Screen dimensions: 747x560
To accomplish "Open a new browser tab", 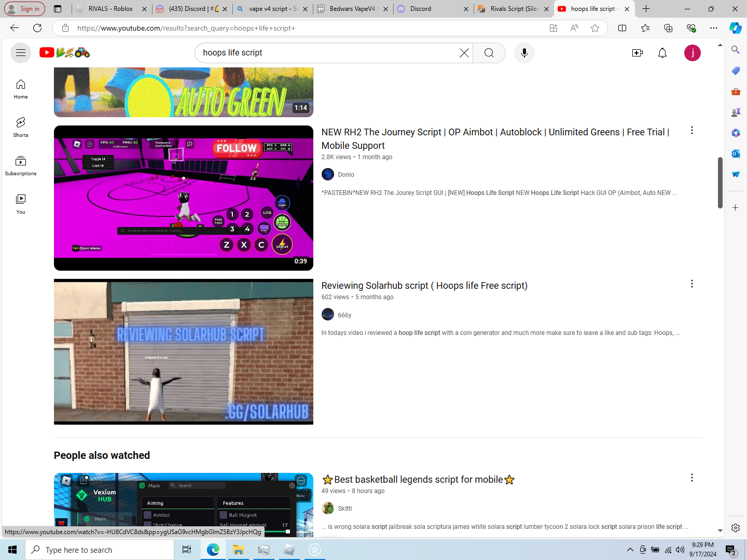I will [x=646, y=9].
